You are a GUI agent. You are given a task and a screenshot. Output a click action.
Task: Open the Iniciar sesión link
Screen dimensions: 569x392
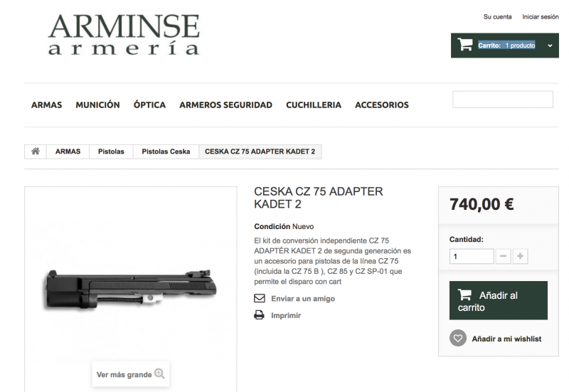[x=541, y=16]
